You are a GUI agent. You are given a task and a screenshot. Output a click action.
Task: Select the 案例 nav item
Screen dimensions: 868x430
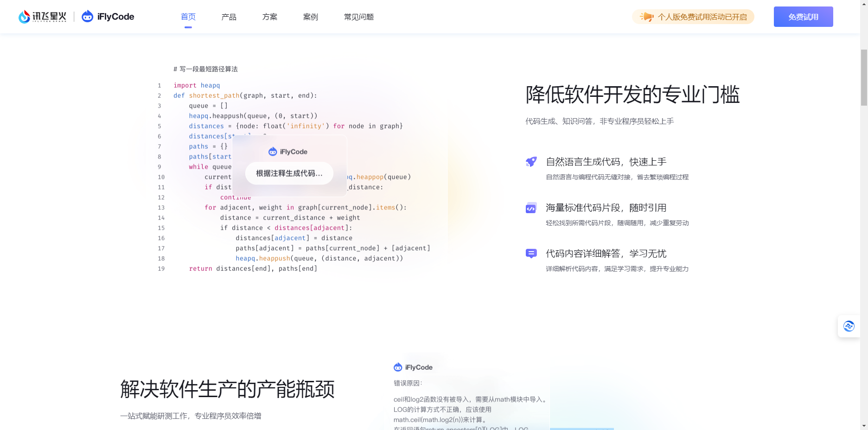click(x=310, y=17)
